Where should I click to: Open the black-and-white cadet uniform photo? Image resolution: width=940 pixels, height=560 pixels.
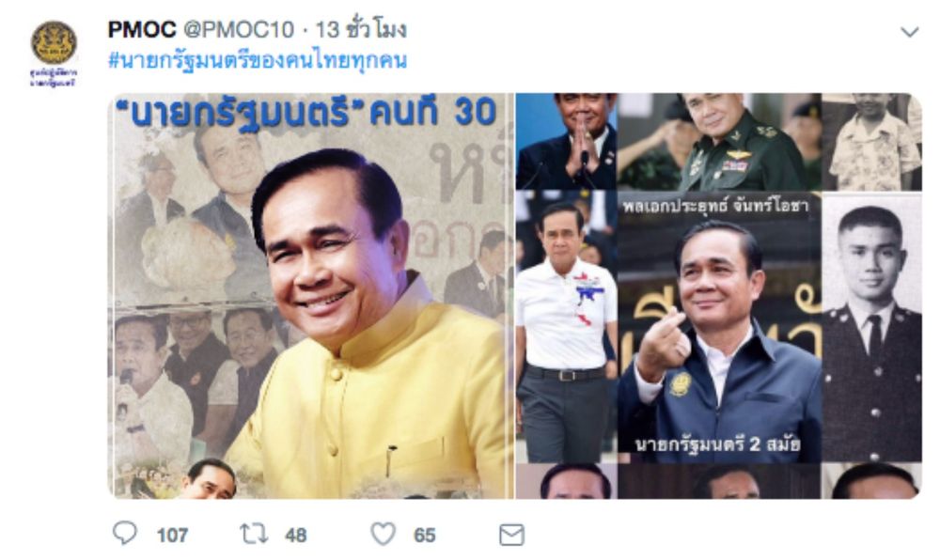point(871,327)
